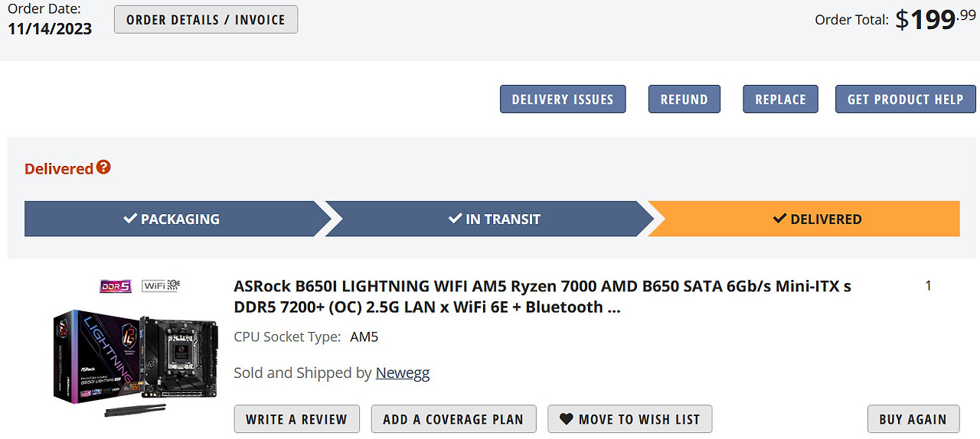Click the heart icon on Move to Wish List
This screenshot has width=980, height=439.
coord(567,419)
